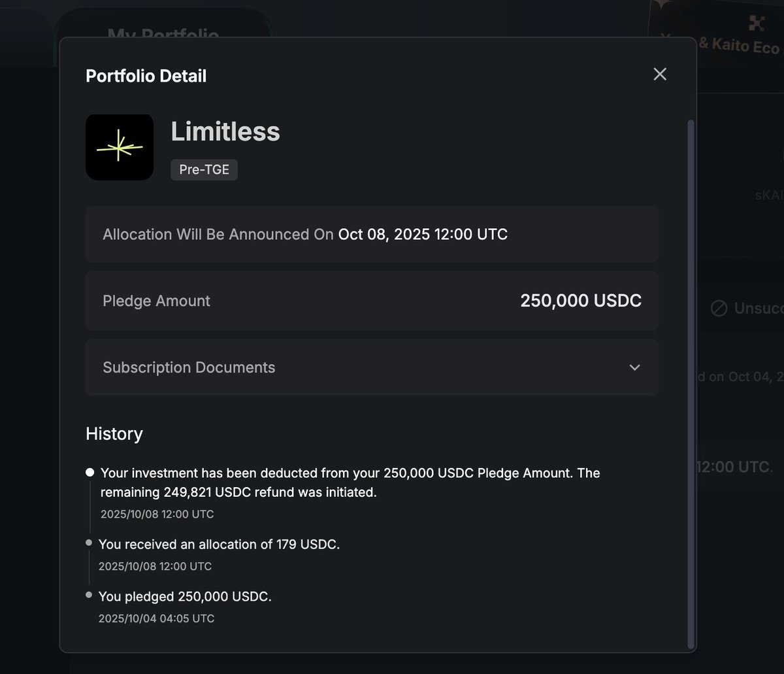The height and width of the screenshot is (674, 784).
Task: Select the allocation received timeline dot
Action: [x=89, y=543]
